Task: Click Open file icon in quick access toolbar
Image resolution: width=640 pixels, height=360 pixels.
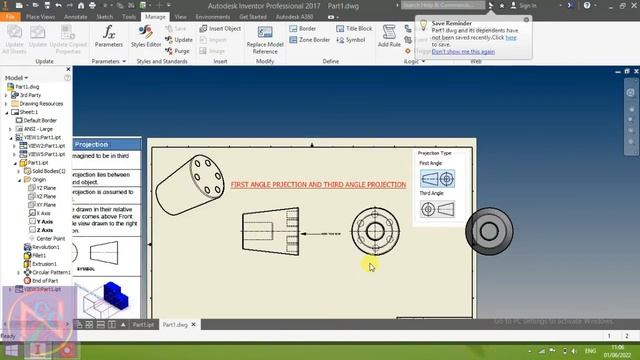Action: point(36,6)
